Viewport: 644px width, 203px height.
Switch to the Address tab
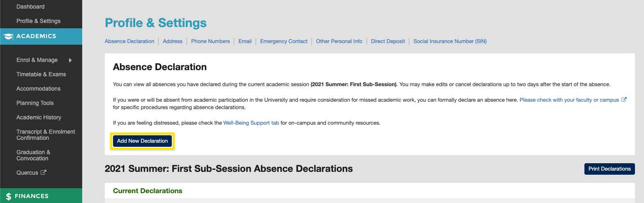pos(173,41)
